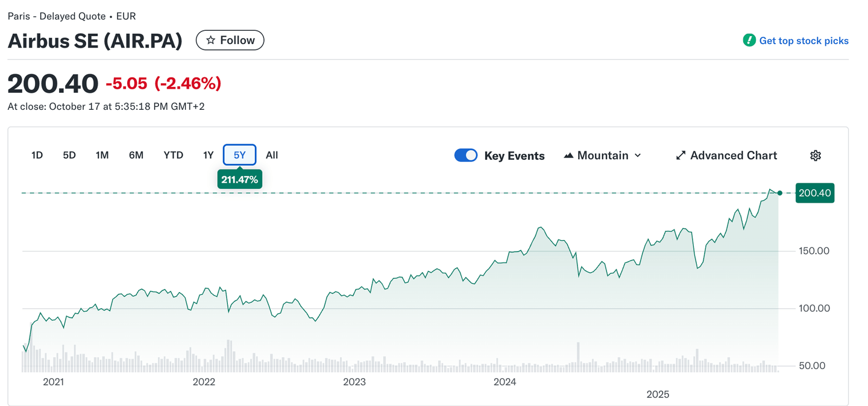The height and width of the screenshot is (406, 868).
Task: Switch chart to 5D range
Action: (69, 155)
